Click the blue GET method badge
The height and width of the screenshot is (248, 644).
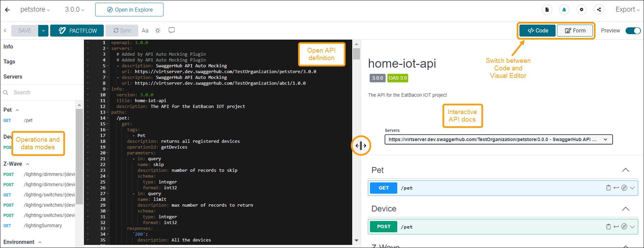(384, 188)
